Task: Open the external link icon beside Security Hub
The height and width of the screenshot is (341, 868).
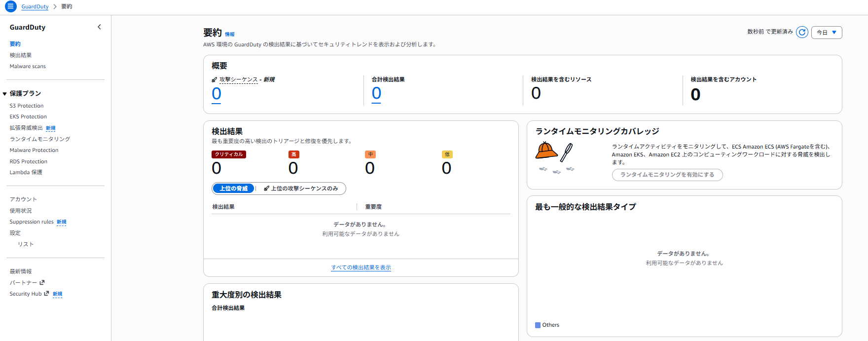Action: pos(46,294)
